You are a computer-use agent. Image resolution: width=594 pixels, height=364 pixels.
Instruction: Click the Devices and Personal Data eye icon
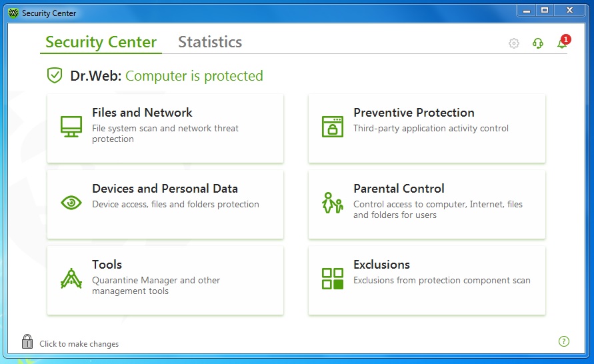(71, 203)
